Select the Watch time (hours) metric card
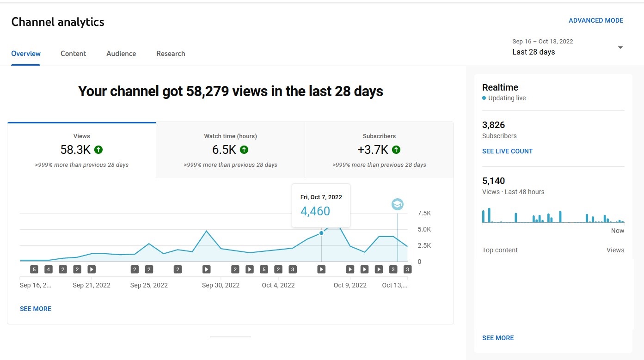 [231, 150]
